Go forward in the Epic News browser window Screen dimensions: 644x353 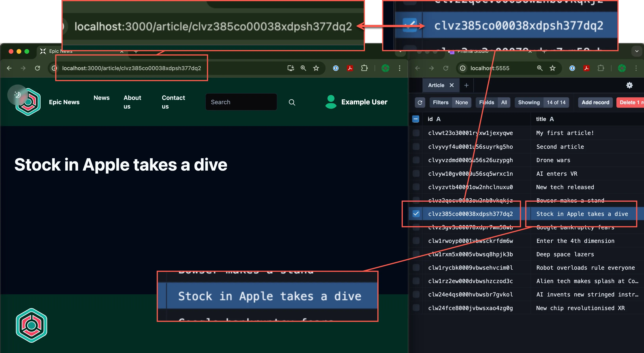pos(23,68)
